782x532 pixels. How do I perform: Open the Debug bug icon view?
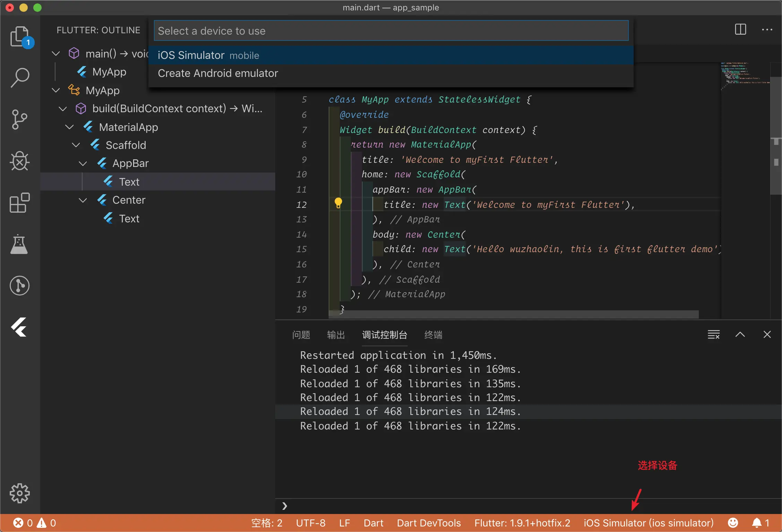[x=19, y=161]
